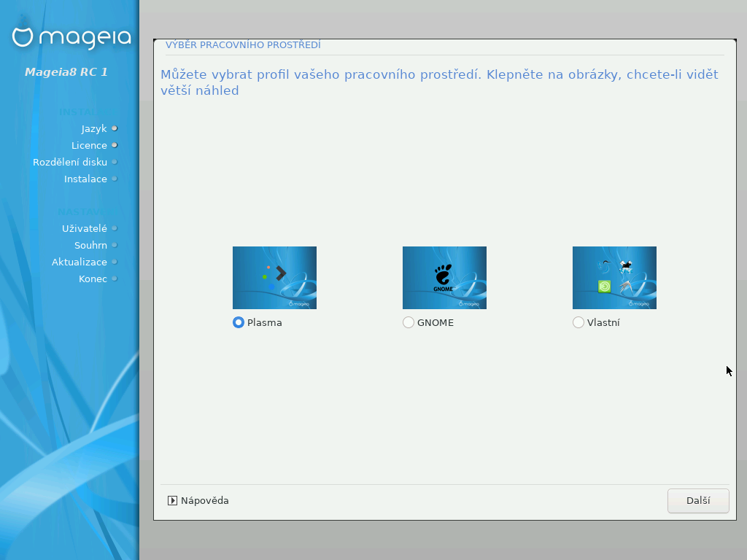This screenshot has width=747, height=560.
Task: Click the Mageia logo in sidebar
Action: pyautogui.click(x=71, y=37)
